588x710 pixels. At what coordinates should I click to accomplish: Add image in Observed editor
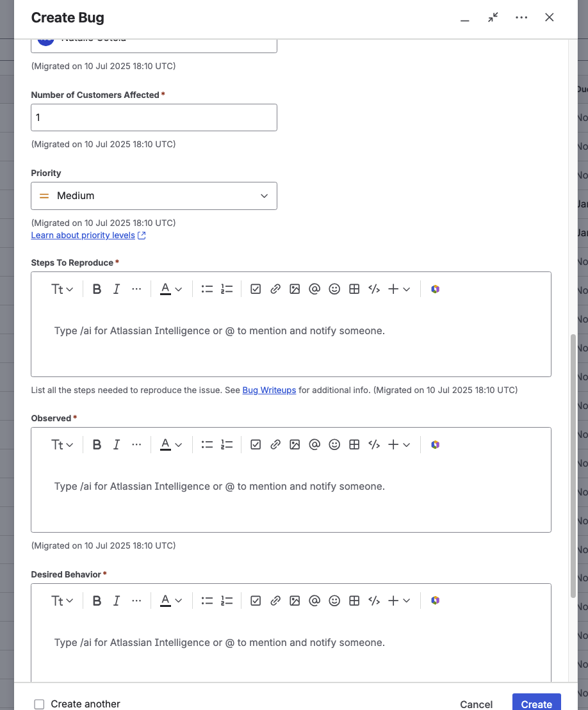coord(295,445)
